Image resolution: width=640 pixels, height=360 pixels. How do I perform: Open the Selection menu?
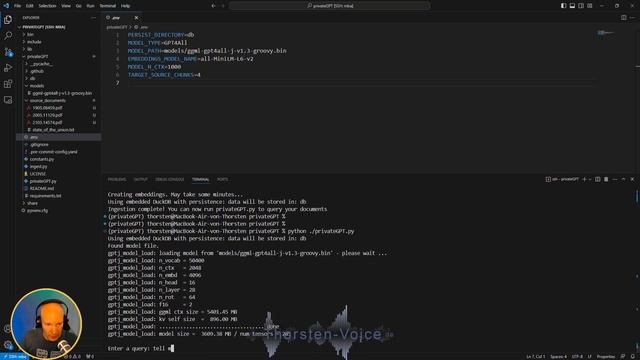coord(47,6)
